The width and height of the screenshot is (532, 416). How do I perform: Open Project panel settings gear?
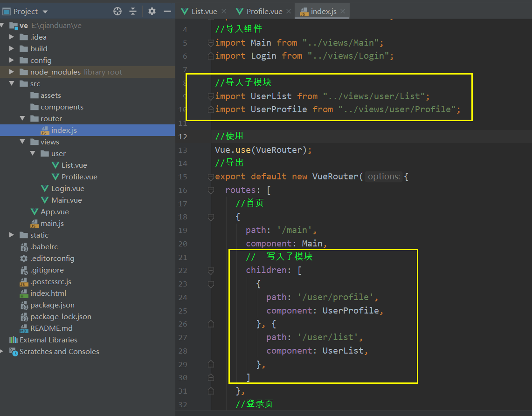(152, 11)
